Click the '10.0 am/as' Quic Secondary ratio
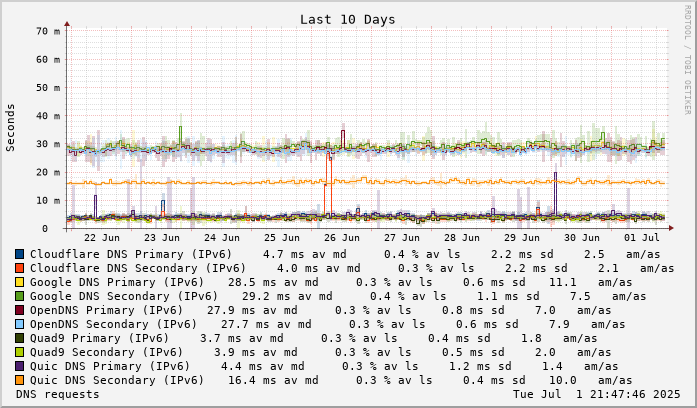This screenshot has height=408, width=697. pos(590,380)
